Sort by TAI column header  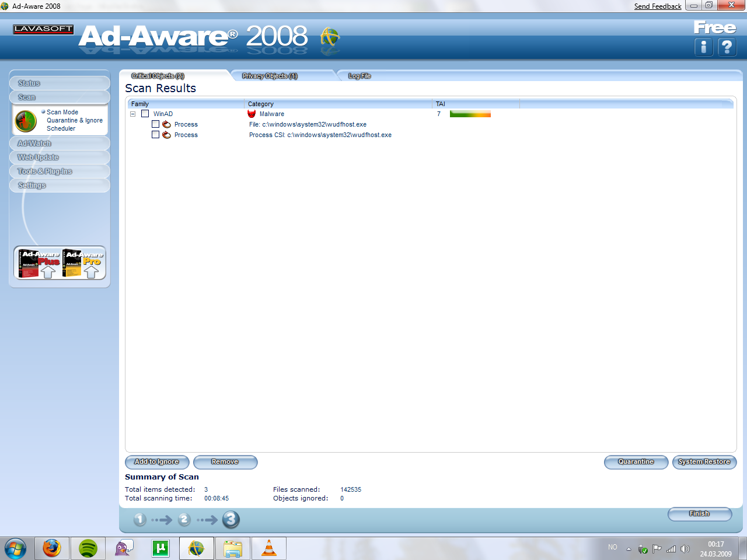[476, 104]
